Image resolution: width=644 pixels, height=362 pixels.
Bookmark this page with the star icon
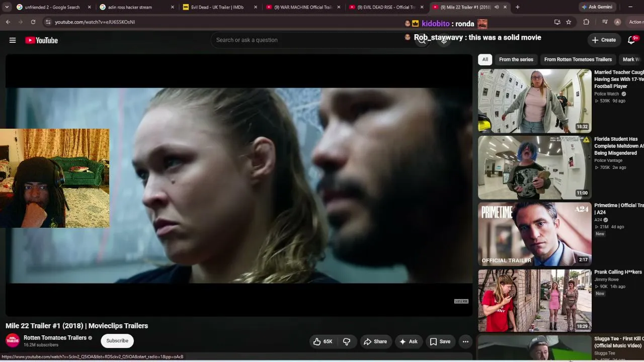click(569, 22)
